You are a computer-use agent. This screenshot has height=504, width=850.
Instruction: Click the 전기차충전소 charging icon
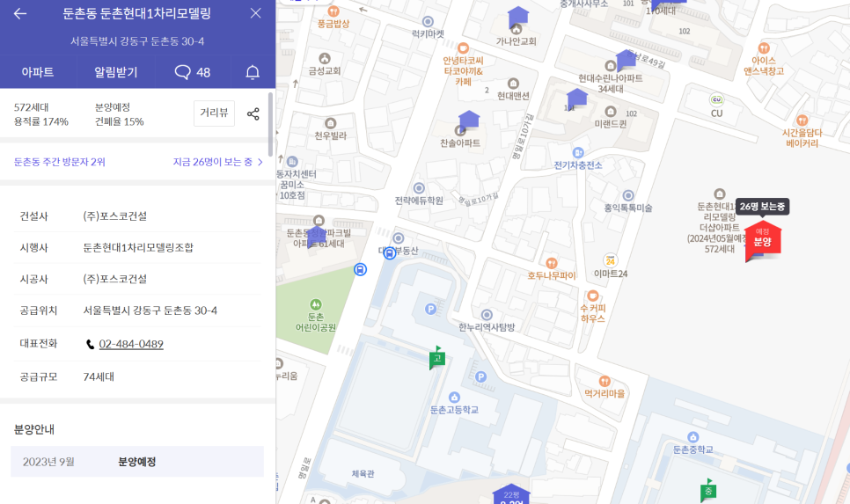coord(578,153)
